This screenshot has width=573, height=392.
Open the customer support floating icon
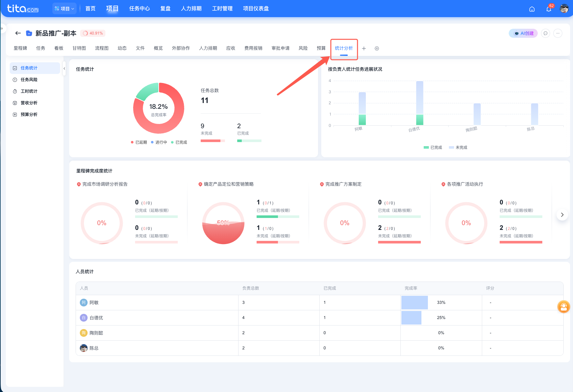[x=564, y=306]
